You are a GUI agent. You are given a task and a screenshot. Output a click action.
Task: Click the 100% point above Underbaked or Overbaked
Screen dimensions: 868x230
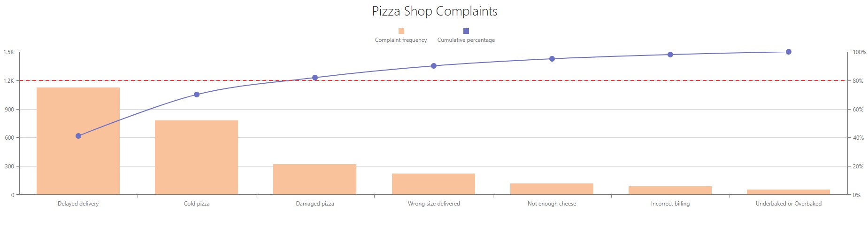click(789, 52)
